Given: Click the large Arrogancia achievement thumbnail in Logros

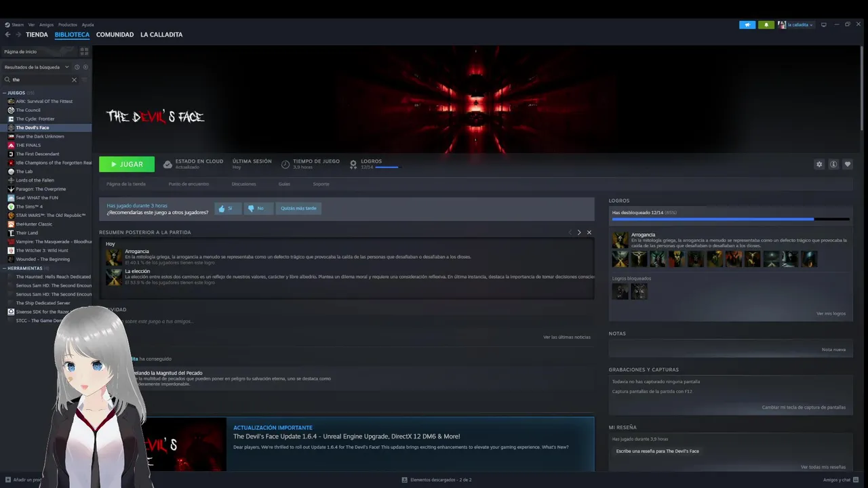Looking at the screenshot, I should 620,240.
